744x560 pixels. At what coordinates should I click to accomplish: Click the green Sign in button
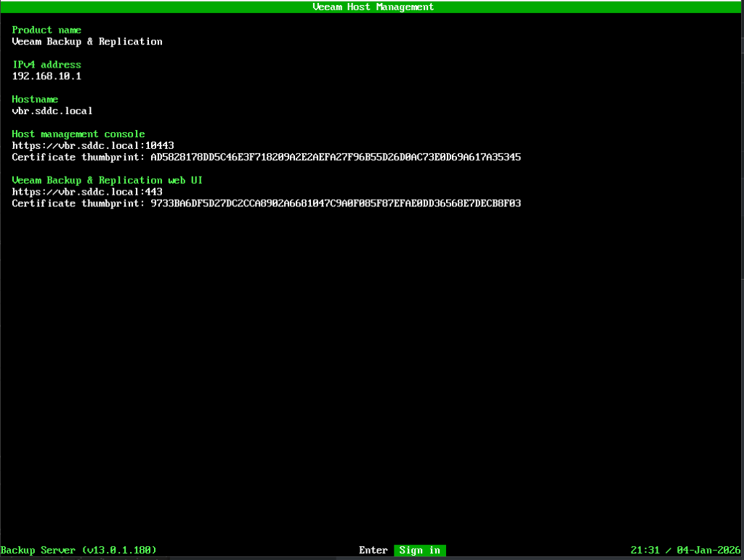point(420,551)
